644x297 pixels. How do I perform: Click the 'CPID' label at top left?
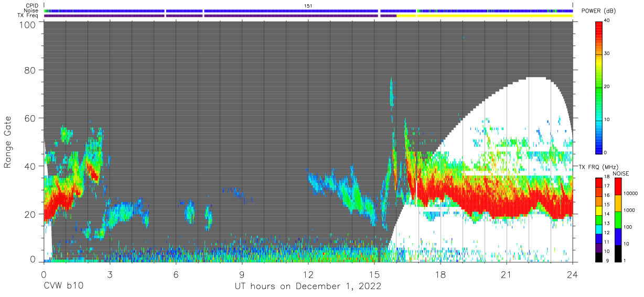click(x=33, y=6)
